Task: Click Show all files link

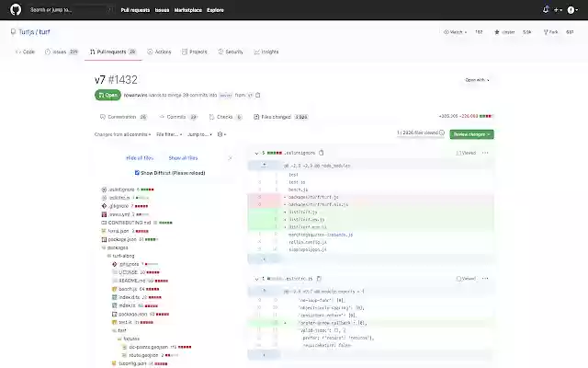Action: 183,158
